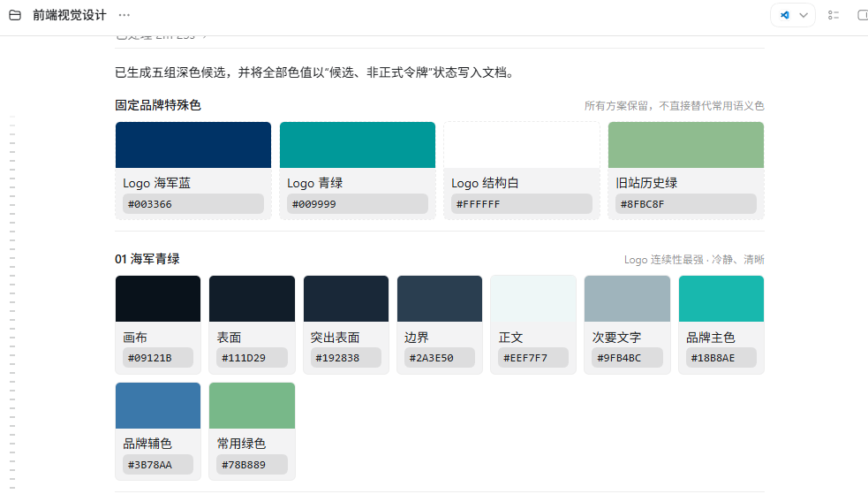The image size is (868, 494).
Task: Select the Logo 结构白 color swatch
Action: (x=522, y=145)
